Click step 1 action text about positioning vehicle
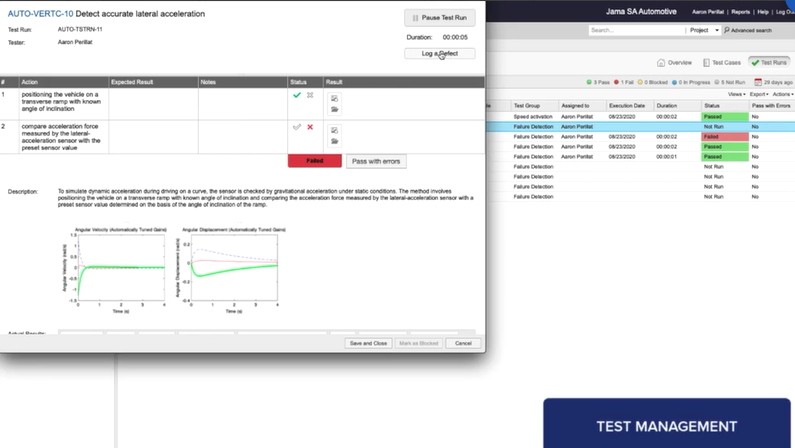The width and height of the screenshot is (795, 448). [61, 101]
